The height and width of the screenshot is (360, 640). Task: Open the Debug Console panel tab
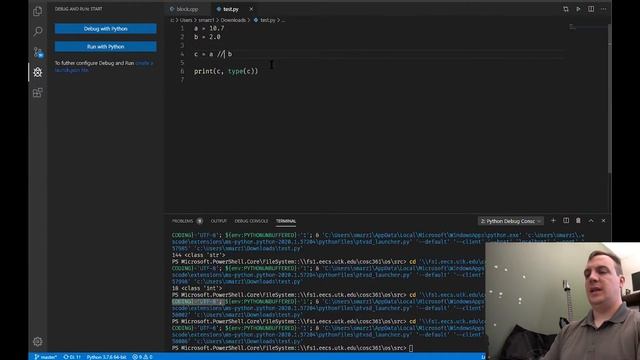tap(251, 221)
